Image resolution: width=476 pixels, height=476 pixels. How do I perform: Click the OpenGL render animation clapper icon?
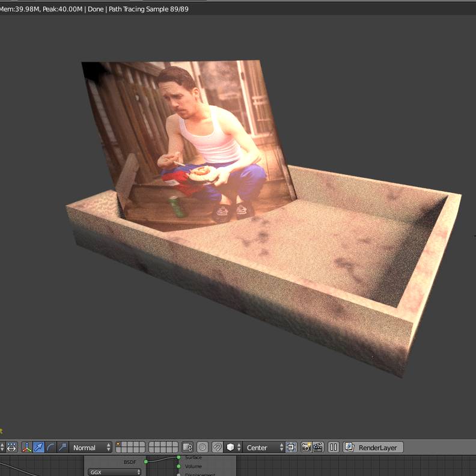click(318, 448)
